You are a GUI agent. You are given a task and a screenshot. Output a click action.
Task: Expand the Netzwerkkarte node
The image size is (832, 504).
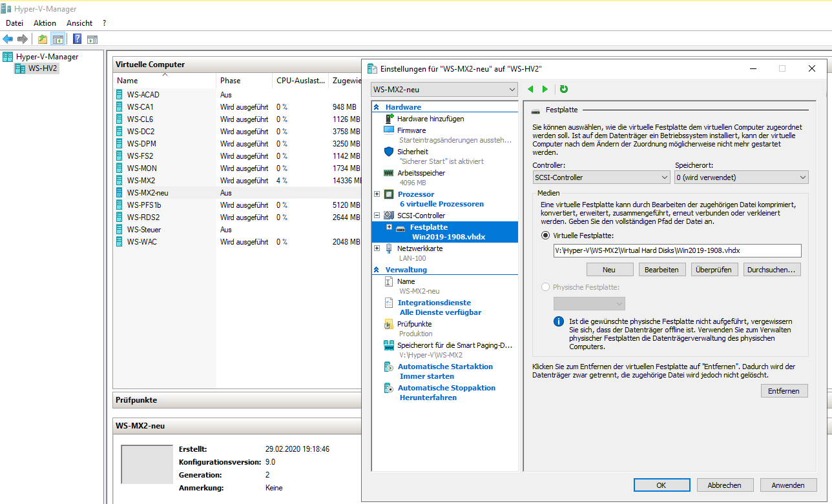point(377,248)
